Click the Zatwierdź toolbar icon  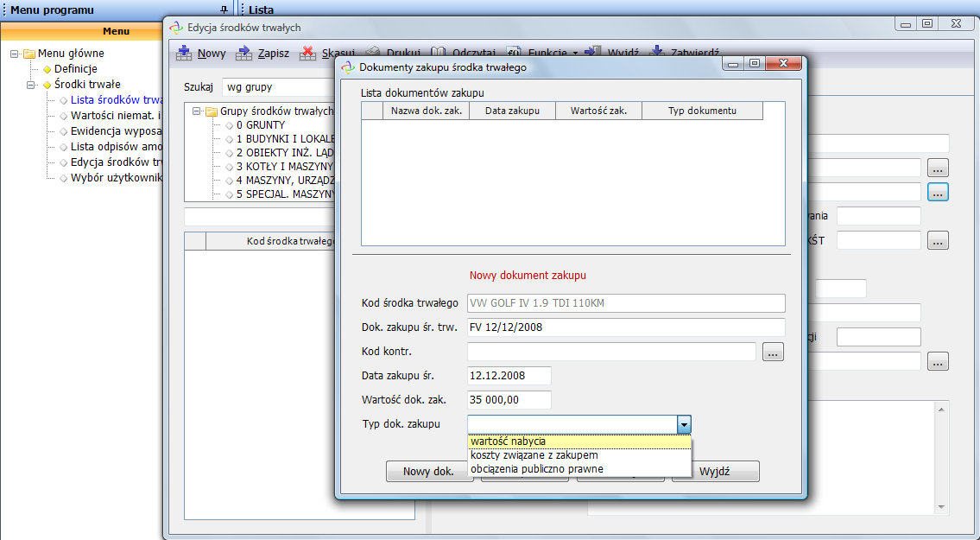(657, 51)
